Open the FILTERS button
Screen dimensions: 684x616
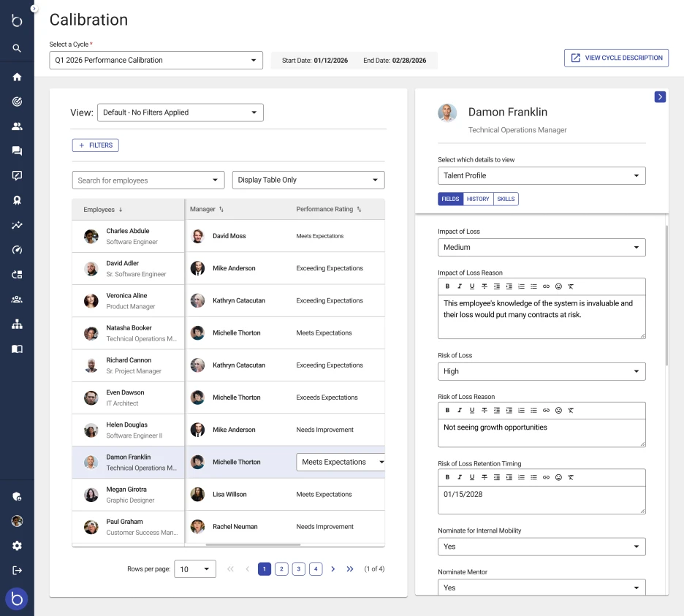tap(95, 145)
